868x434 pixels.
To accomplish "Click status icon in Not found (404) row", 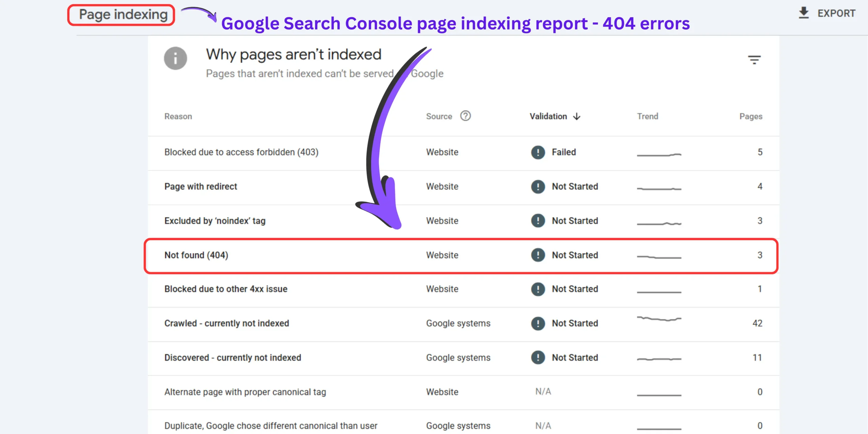I will (538, 255).
